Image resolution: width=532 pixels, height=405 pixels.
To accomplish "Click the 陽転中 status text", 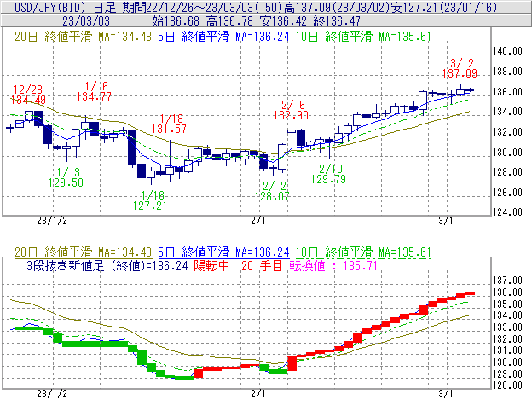I will pyautogui.click(x=211, y=265).
